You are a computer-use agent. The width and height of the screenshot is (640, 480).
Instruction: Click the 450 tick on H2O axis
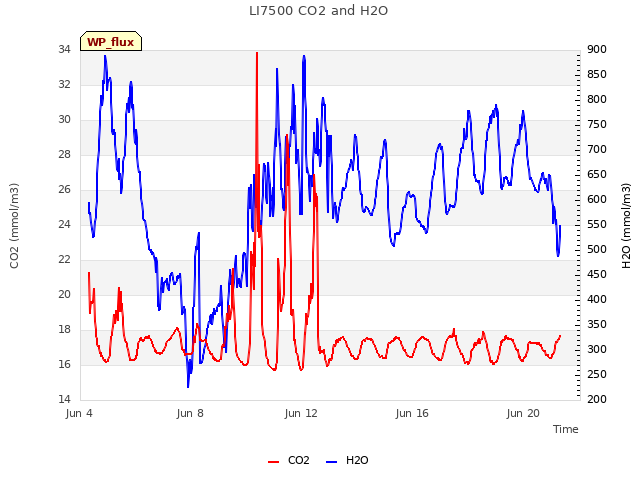[x=597, y=275]
